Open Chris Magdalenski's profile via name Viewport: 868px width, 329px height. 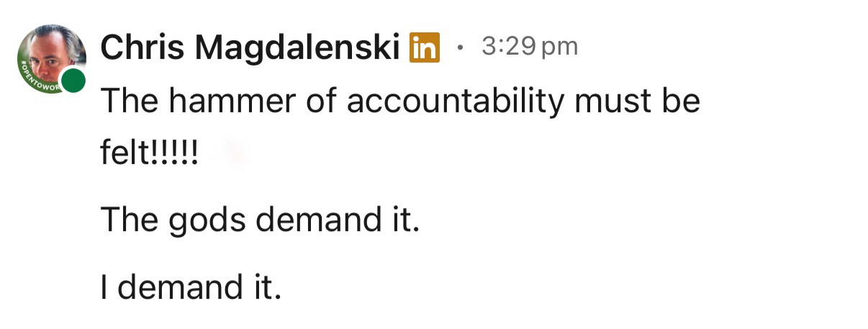click(250, 48)
